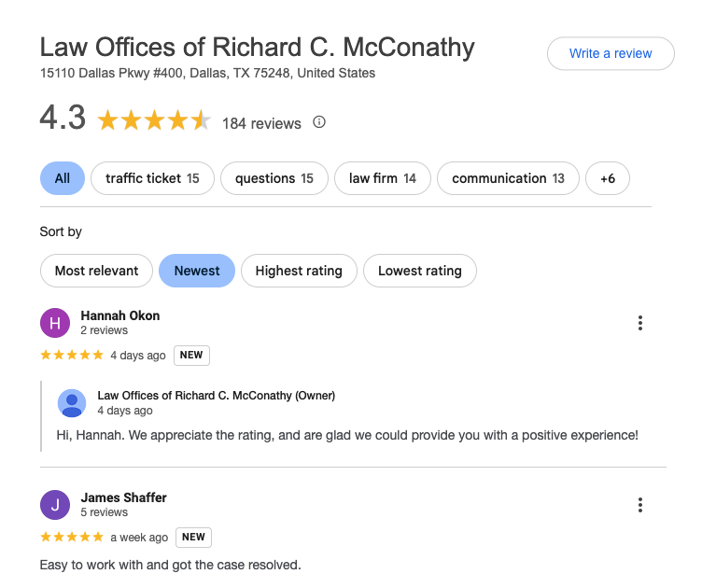716x588 pixels.
Task: Filter reviews by law firm topic
Action: point(382,178)
